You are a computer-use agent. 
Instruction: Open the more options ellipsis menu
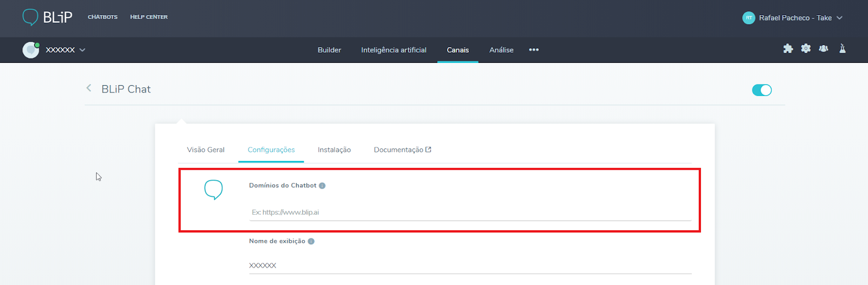(534, 50)
